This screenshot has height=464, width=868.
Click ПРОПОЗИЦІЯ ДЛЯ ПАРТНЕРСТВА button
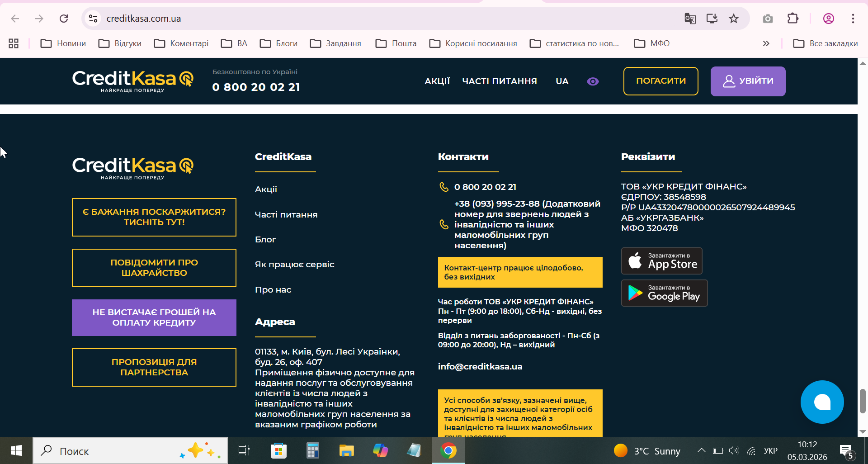pyautogui.click(x=154, y=367)
